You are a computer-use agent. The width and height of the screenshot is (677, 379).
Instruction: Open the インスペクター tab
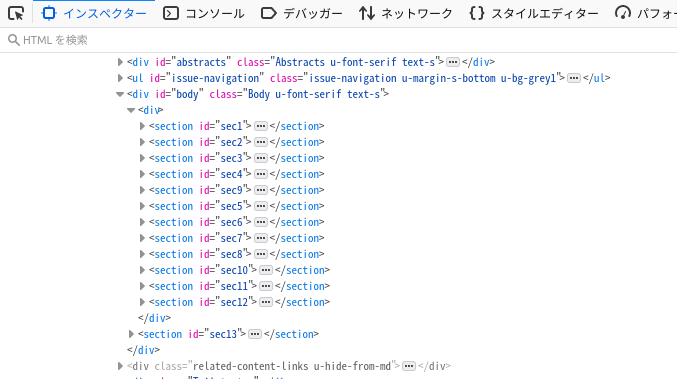click(x=94, y=13)
